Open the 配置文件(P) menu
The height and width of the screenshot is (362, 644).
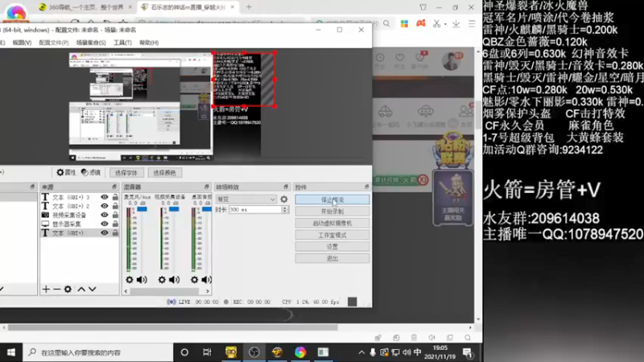53,43
